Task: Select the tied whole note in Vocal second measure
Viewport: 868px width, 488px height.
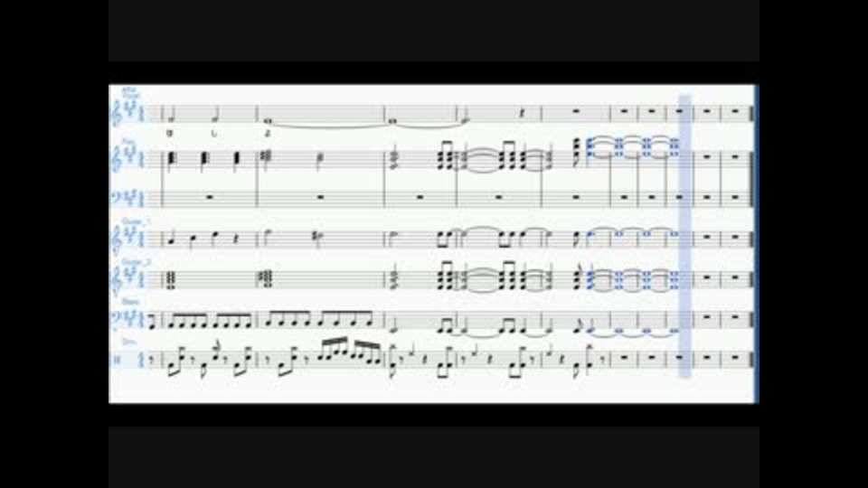Action: pyautogui.click(x=269, y=120)
